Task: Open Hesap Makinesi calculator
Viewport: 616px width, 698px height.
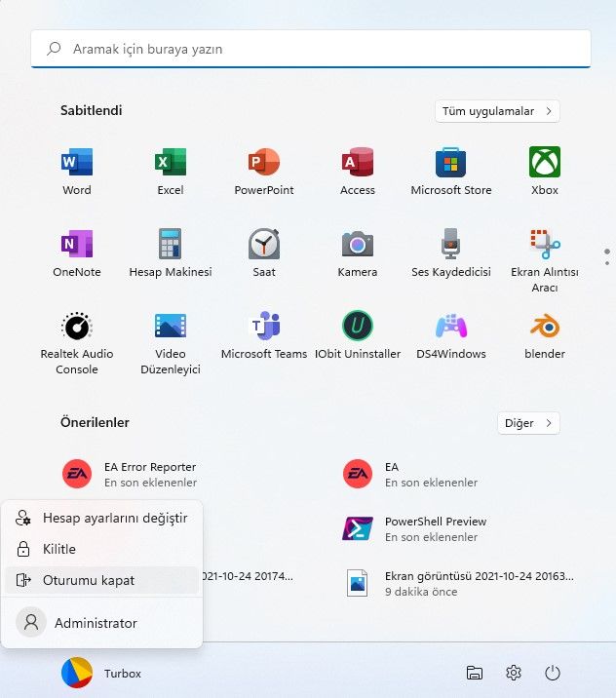Action: [171, 253]
